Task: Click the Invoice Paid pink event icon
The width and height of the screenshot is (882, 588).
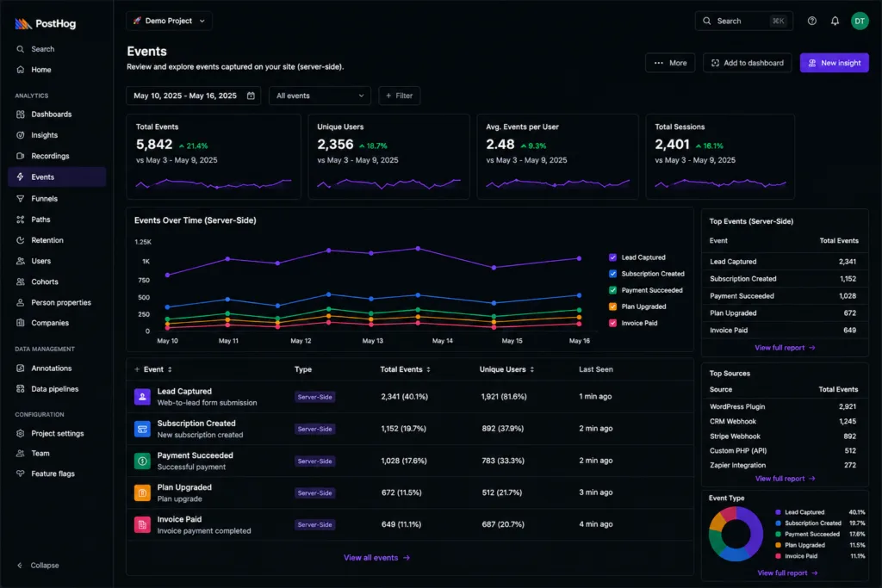Action: pyautogui.click(x=142, y=524)
